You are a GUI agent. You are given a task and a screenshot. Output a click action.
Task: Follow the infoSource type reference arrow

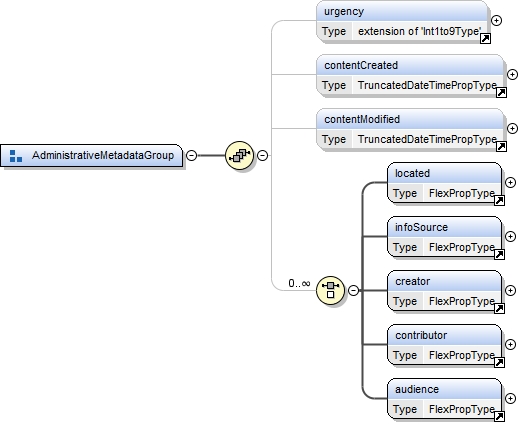[x=499, y=255]
